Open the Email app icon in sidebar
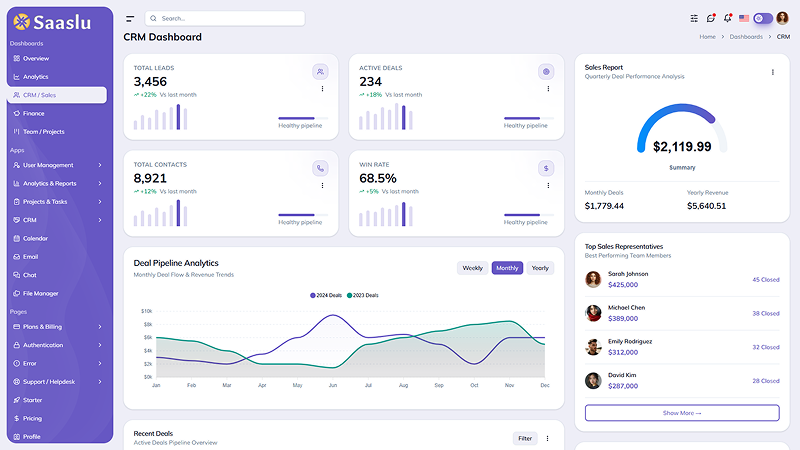This screenshot has height=450, width=800. [x=16, y=257]
